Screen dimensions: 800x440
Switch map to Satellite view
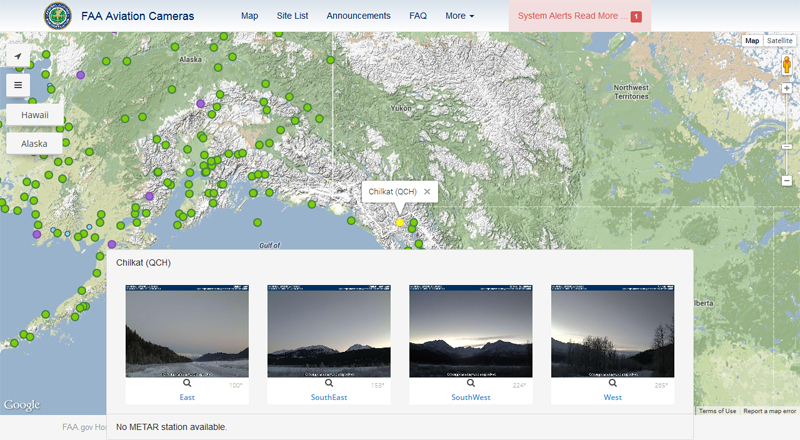[x=780, y=41]
